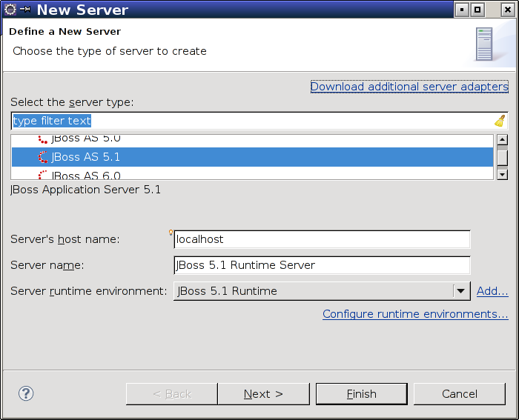
Task: Click the server list scroll-down arrow
Action: pos(503,174)
